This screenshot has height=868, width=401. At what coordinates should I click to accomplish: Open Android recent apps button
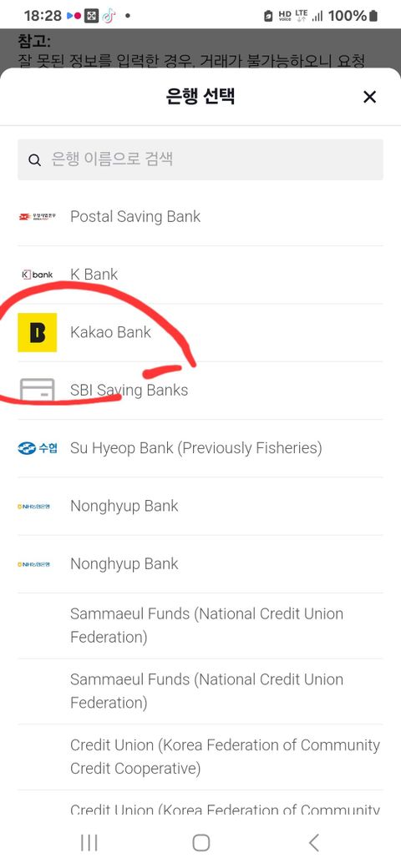pos(89,842)
